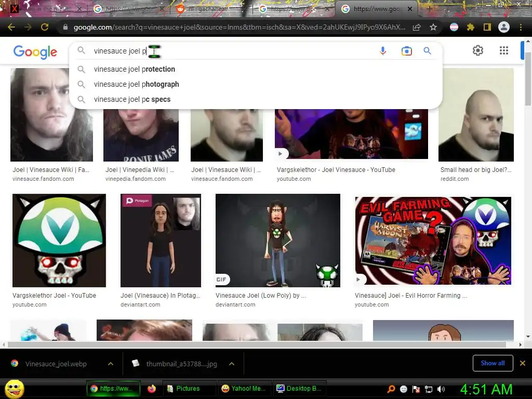Expand options for Vinesauce_joel.webp download
The height and width of the screenshot is (399, 532).
pyautogui.click(x=111, y=364)
